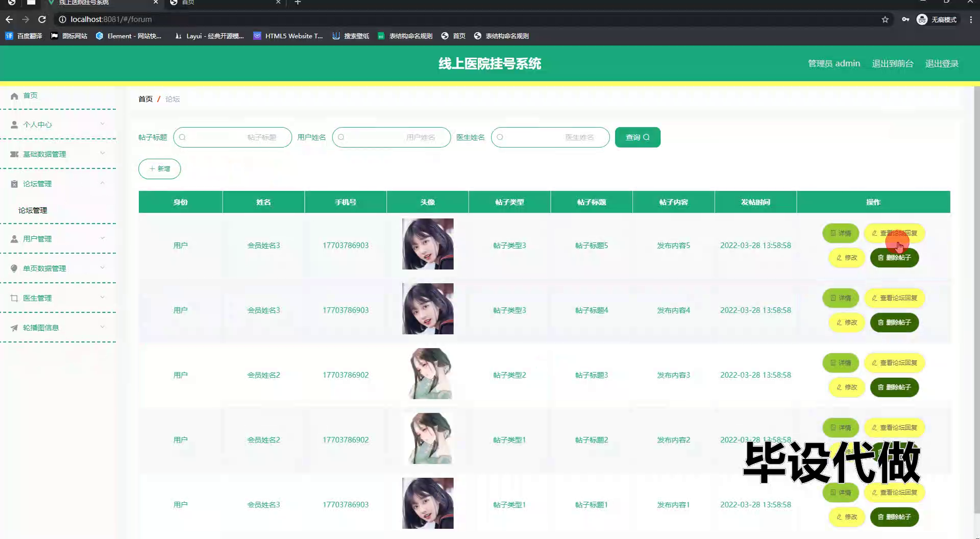
Task: Click the browser address bar URL
Action: (x=111, y=19)
